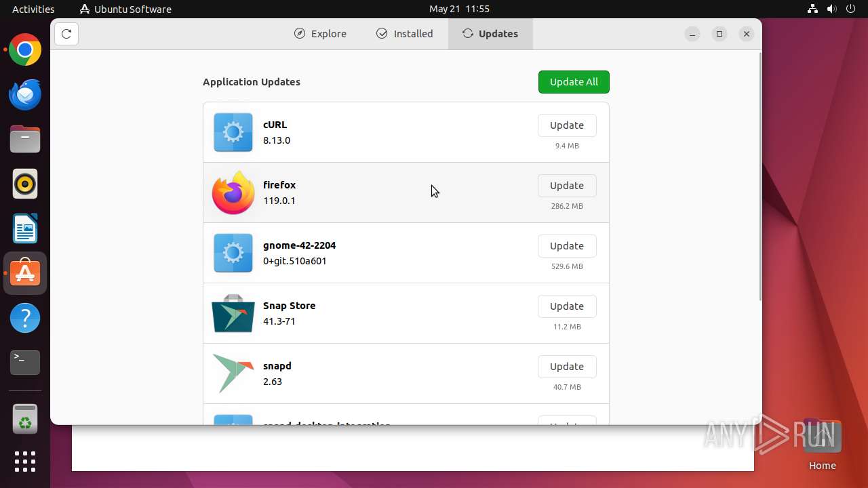Select Ubuntu Software icon in dock
This screenshot has width=868, height=488.
coord(25,273)
